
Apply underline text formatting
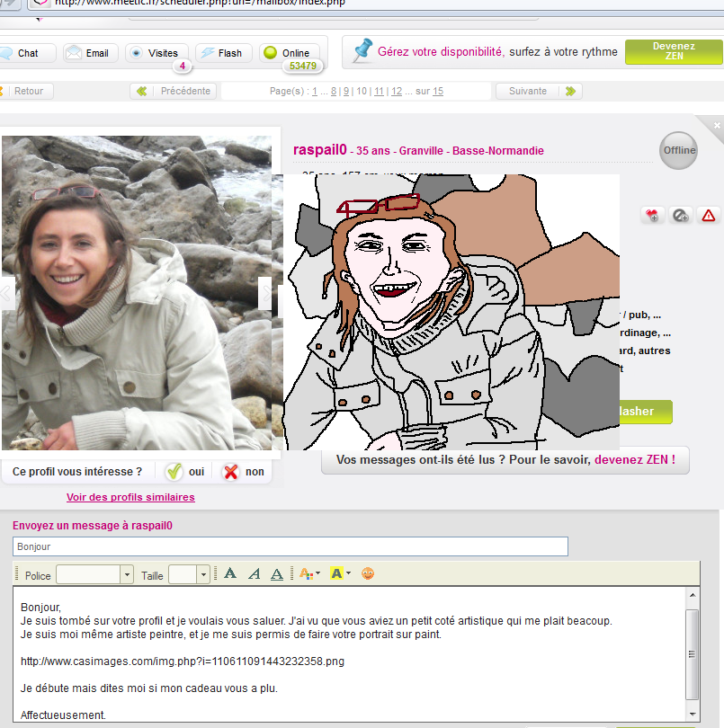tap(277, 573)
